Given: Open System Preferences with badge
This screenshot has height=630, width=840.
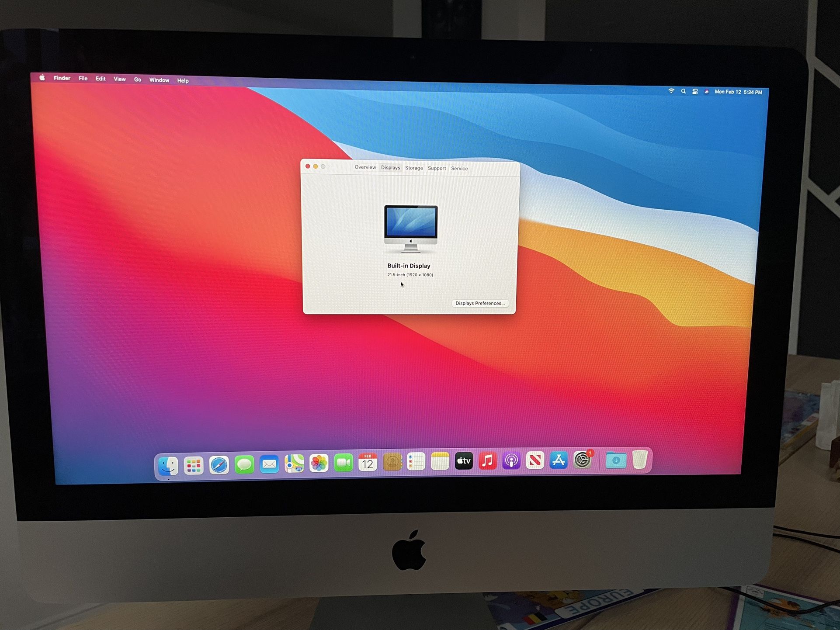Looking at the screenshot, I should click(583, 460).
